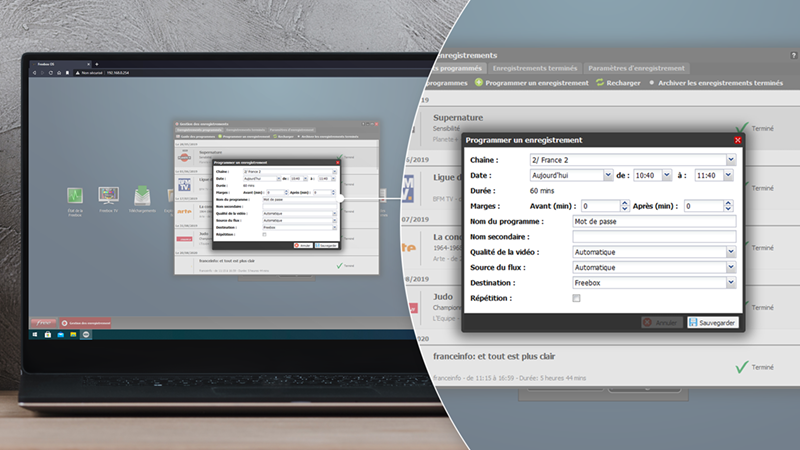Click the browser forward arrow on laptop
800x450 pixels.
42,73
